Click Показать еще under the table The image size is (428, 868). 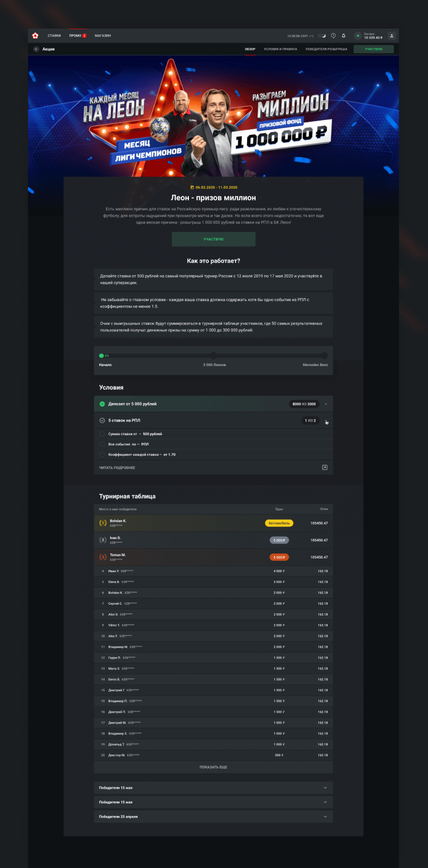click(213, 767)
